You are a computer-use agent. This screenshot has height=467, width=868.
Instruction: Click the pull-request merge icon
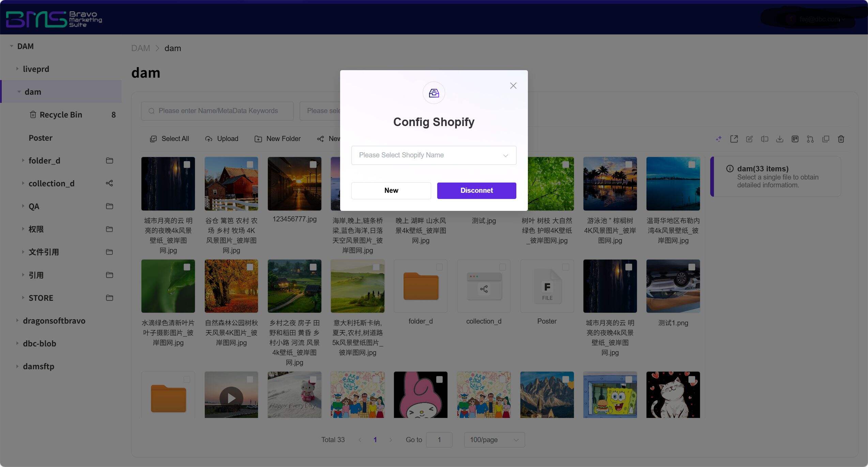click(x=810, y=139)
